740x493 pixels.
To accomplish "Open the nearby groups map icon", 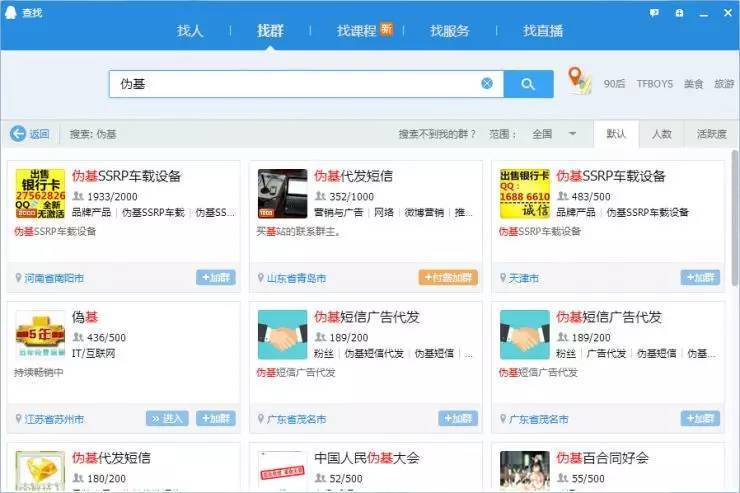I will pos(579,81).
